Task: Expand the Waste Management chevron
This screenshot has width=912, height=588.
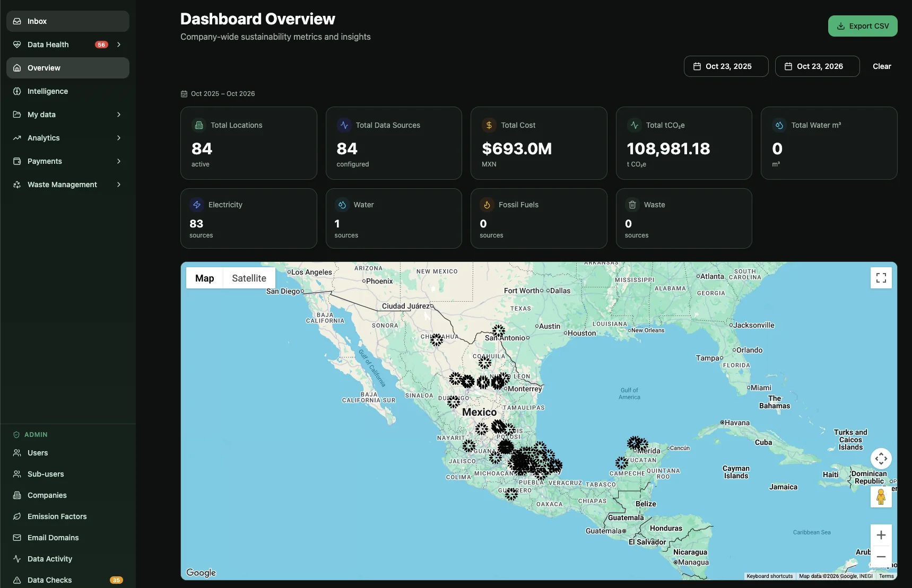Action: coord(119,185)
